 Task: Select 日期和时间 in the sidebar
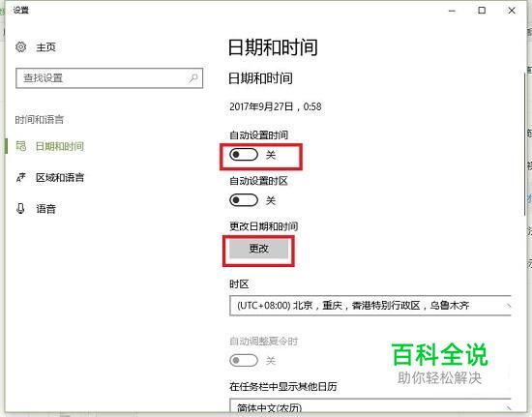60,146
